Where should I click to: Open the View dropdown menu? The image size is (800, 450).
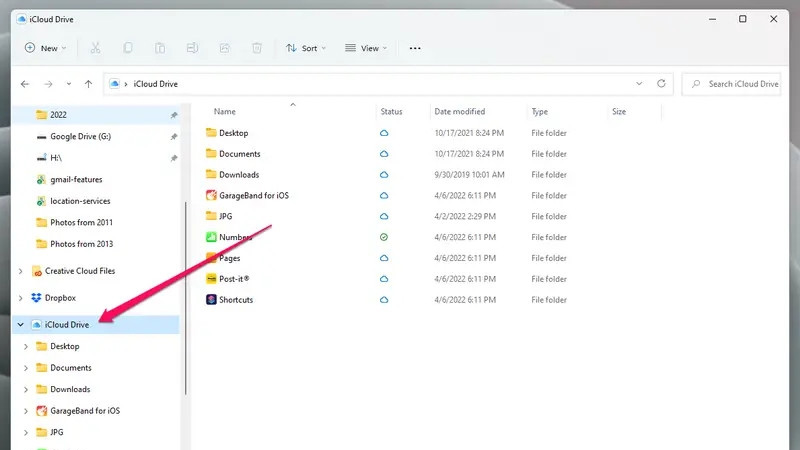(366, 48)
